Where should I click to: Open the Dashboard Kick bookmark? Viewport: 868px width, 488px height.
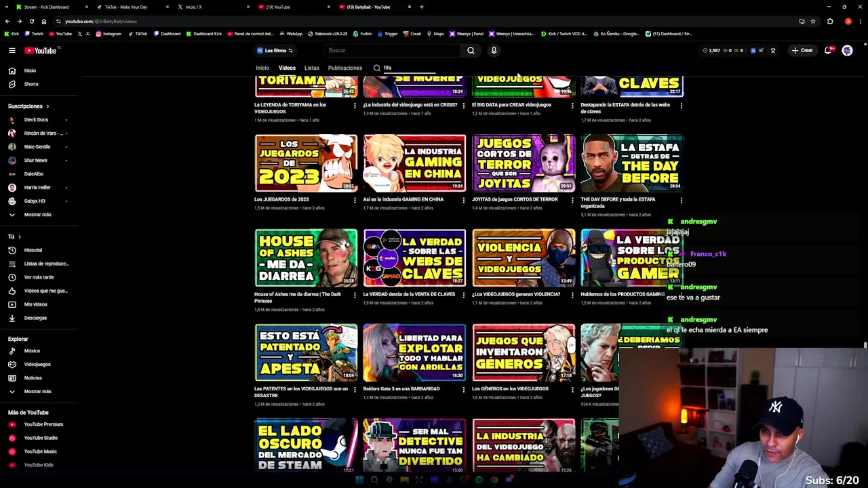(203, 34)
